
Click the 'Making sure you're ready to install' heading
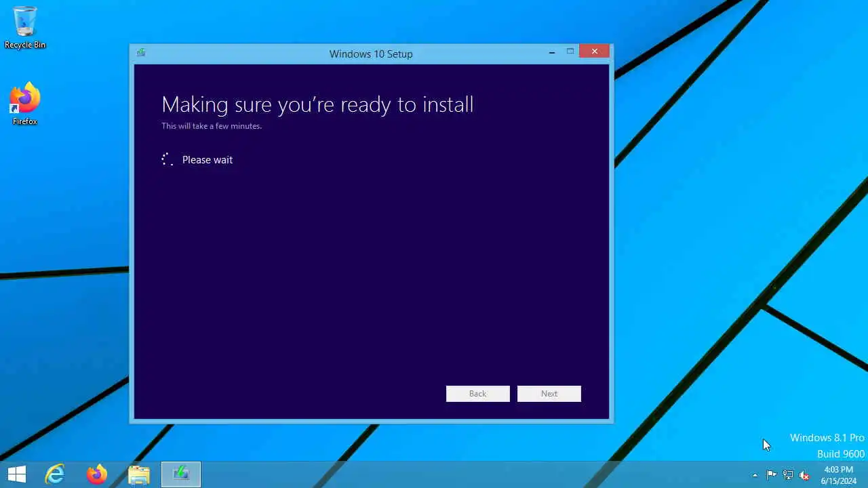[317, 104]
